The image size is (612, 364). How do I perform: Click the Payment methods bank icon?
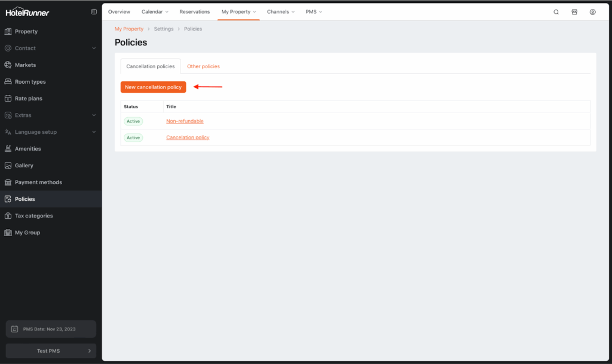pyautogui.click(x=8, y=182)
